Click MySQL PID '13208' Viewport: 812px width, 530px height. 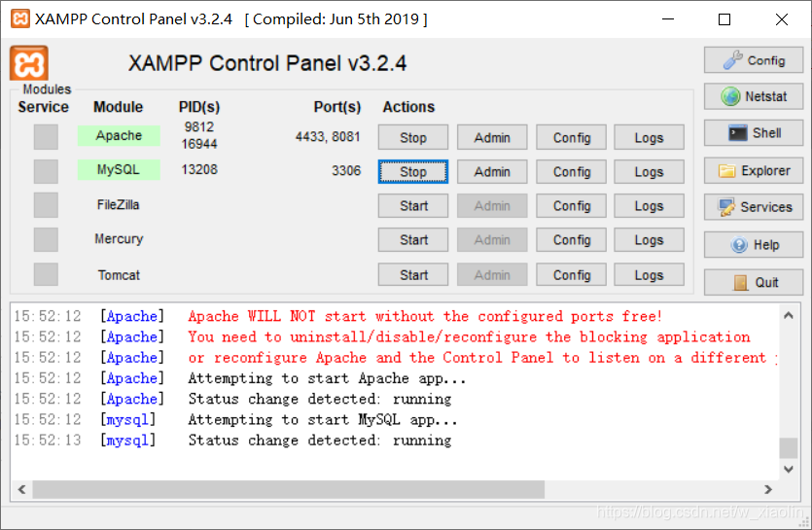click(x=199, y=169)
